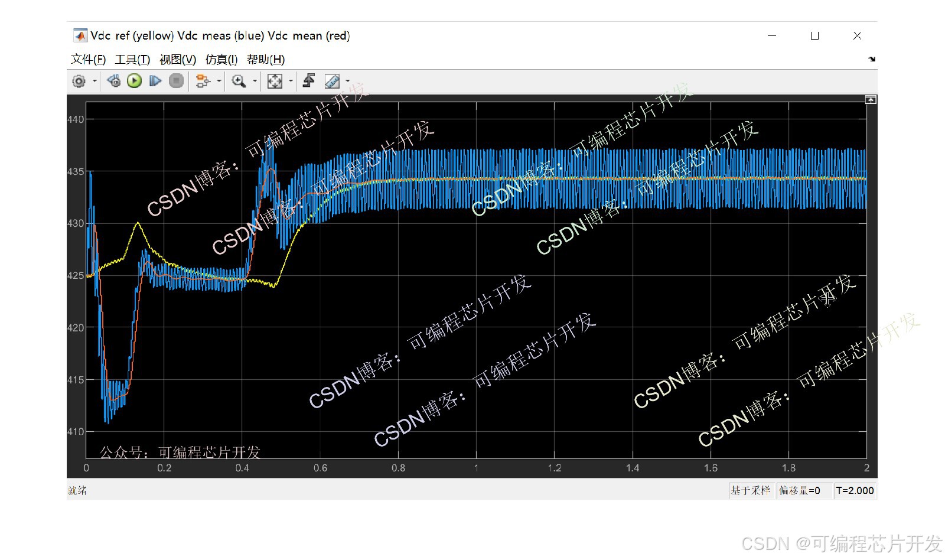Open the 视图(V) menu
Image resolution: width=945 pixels, height=560 pixels.
178,60
